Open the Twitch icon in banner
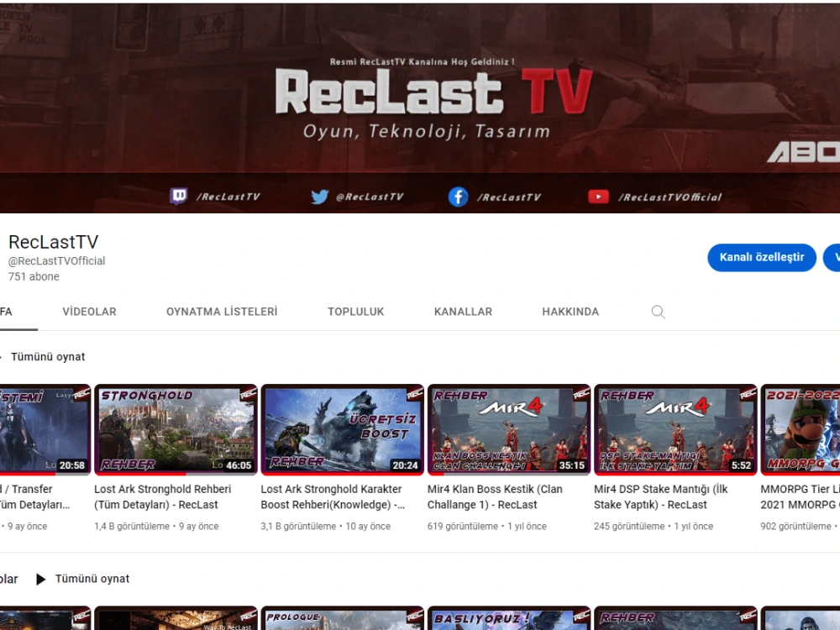The image size is (840, 630). coord(178,197)
